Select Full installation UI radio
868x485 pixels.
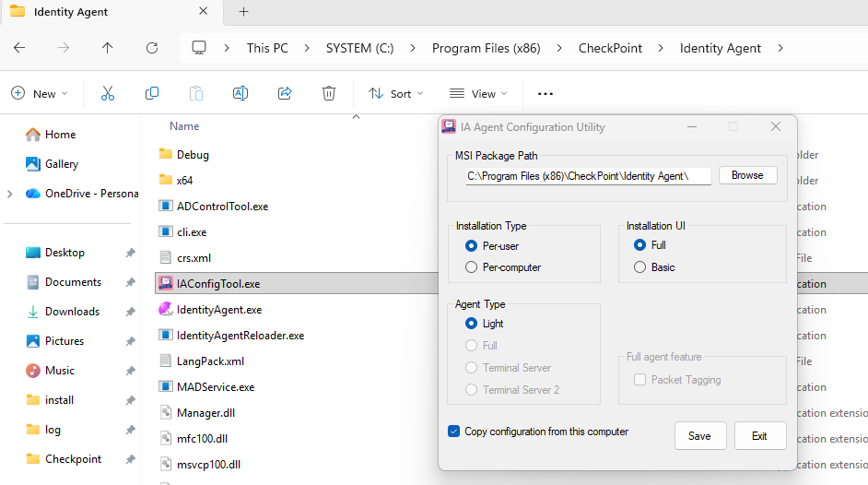click(639, 244)
